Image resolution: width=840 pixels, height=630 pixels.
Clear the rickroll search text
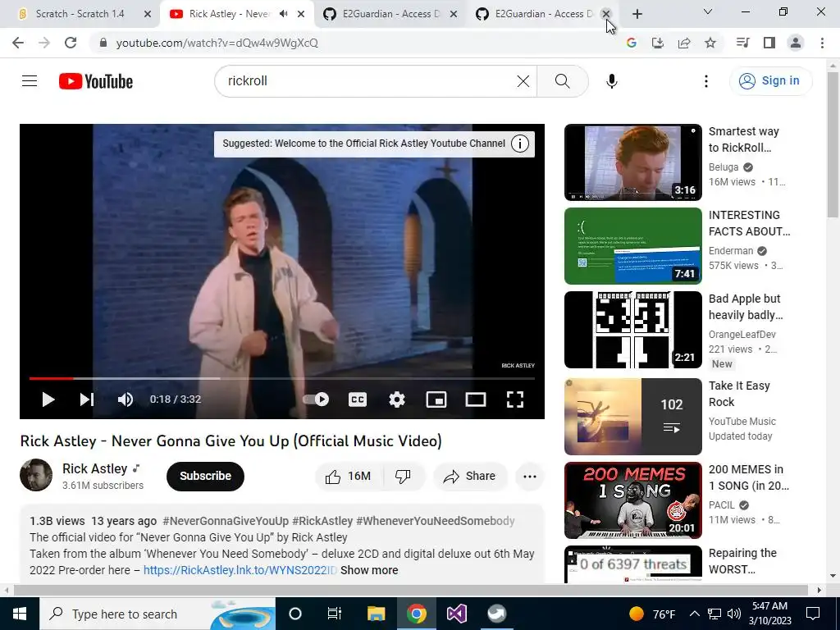click(523, 81)
